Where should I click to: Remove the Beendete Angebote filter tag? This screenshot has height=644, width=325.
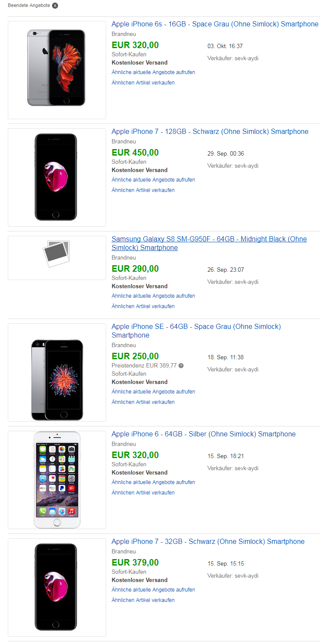click(x=55, y=6)
